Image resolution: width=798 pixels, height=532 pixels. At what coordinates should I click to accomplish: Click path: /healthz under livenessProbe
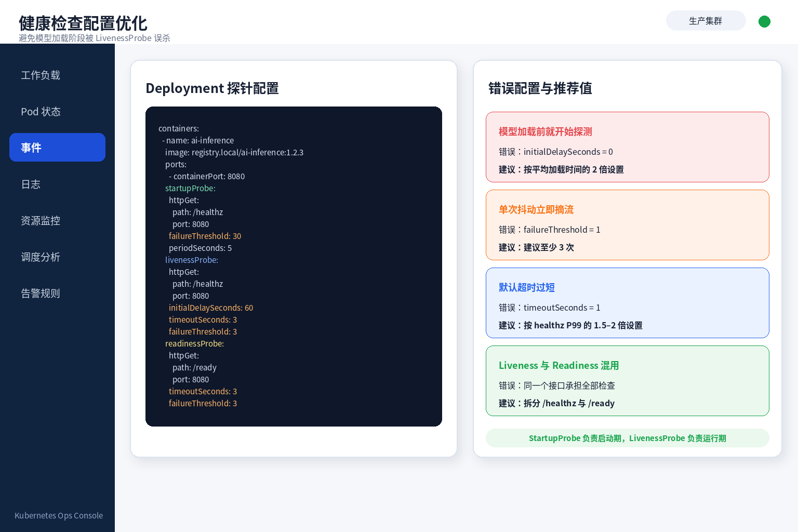pos(197,284)
